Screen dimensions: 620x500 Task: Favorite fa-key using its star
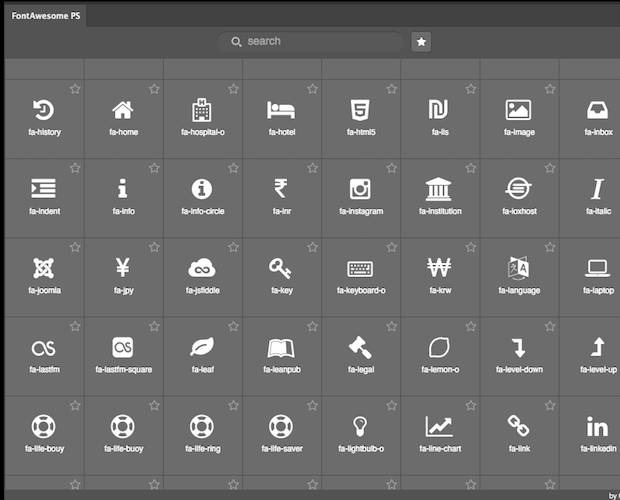[312, 247]
